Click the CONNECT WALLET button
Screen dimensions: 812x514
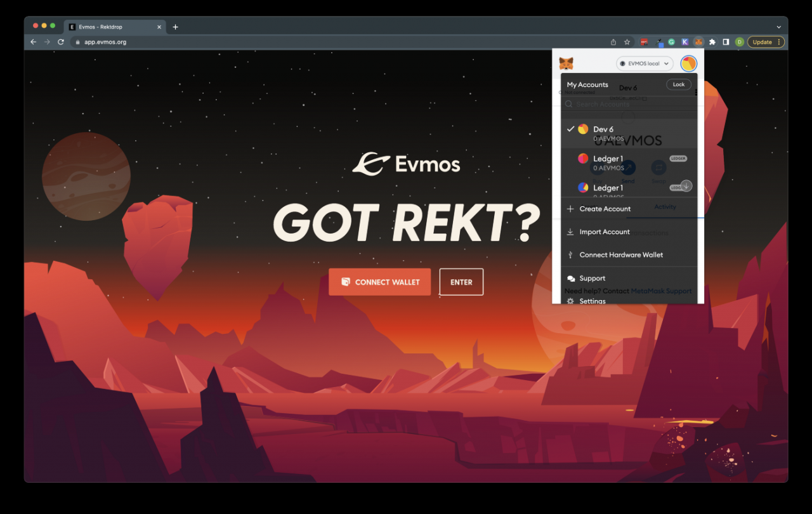(x=379, y=282)
